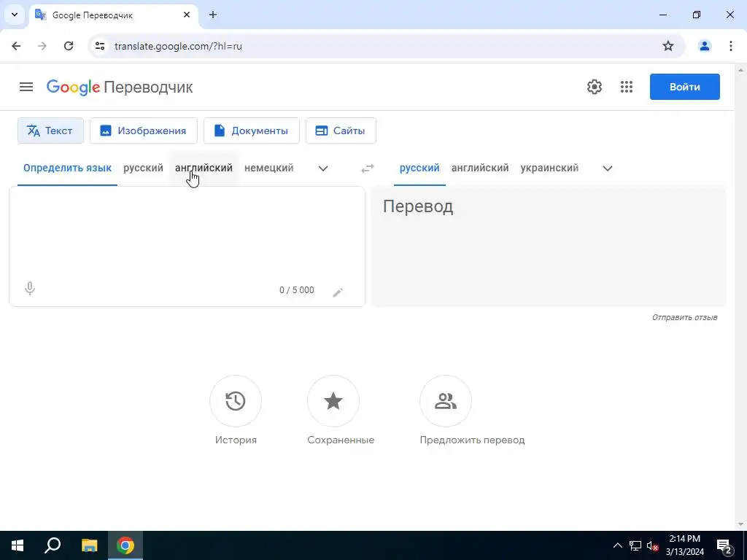Open Google Translate settings gear
The width and height of the screenshot is (747, 560).
pos(594,87)
